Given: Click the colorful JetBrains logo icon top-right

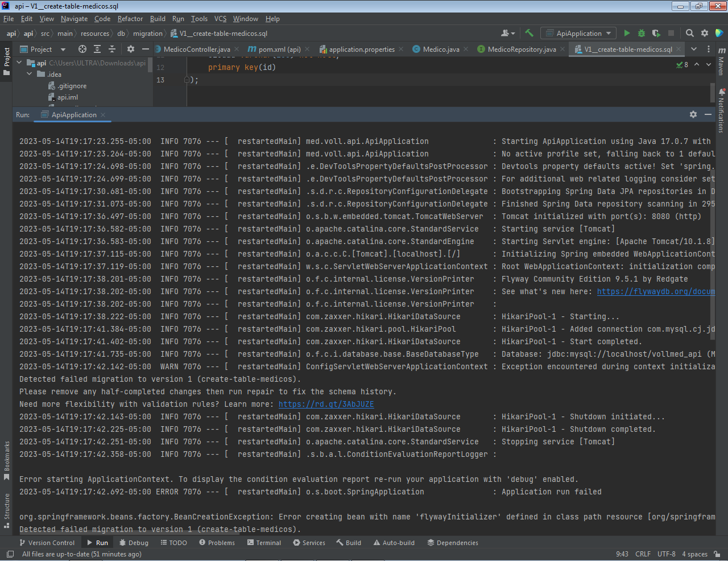Looking at the screenshot, I should click(x=719, y=33).
